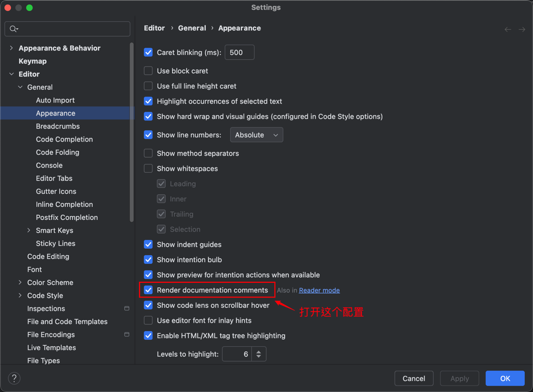Click the forward navigation arrow

coord(522,29)
